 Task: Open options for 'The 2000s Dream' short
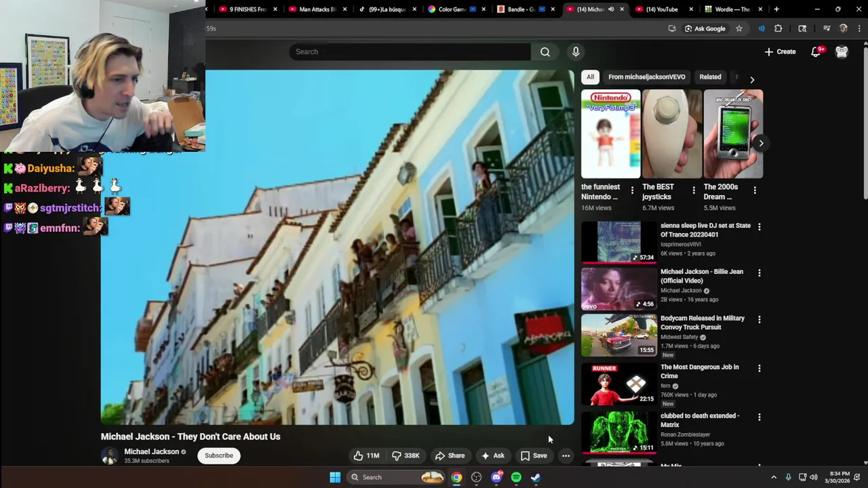755,190
